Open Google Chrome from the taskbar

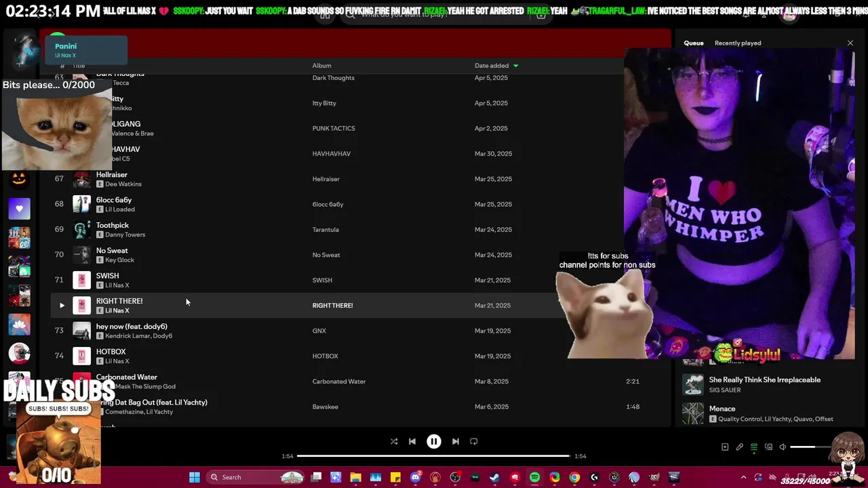[x=574, y=477]
